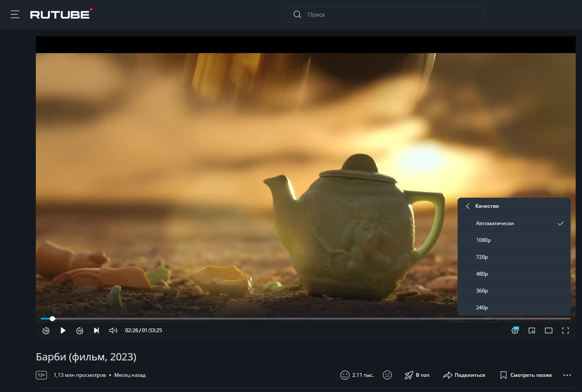Dislike the video with sad face

pos(387,375)
